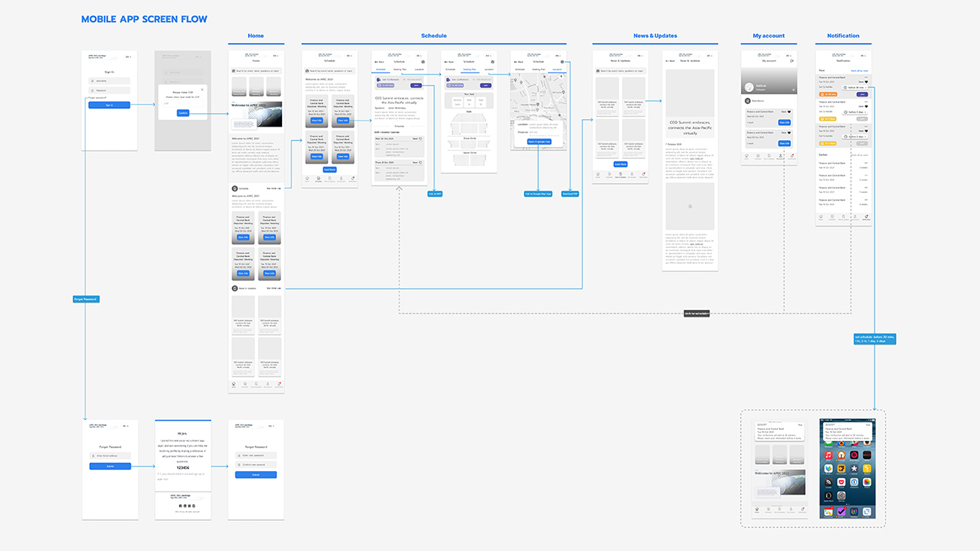Open Notification bell in Schedule list bottom navigation

click(353, 179)
